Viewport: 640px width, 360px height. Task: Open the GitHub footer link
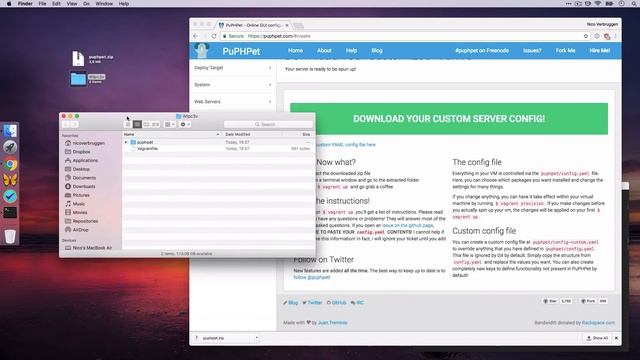pos(337,303)
